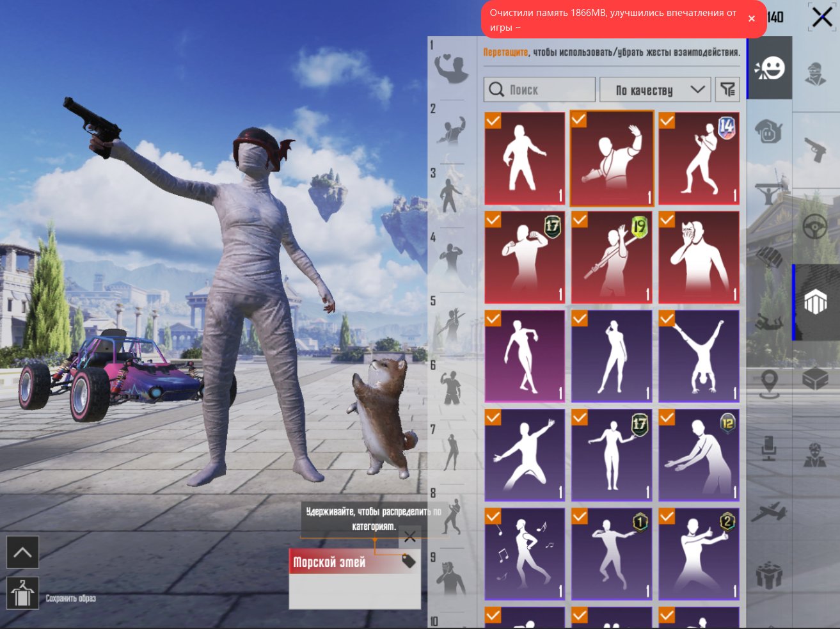
Task: Close the hold-to-categorize tooltip
Action: tap(410, 536)
